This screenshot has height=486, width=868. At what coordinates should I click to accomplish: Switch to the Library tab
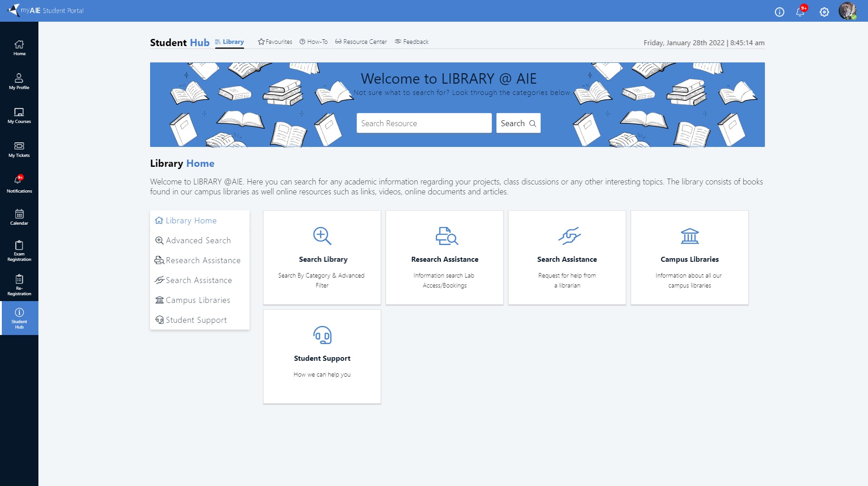point(229,42)
